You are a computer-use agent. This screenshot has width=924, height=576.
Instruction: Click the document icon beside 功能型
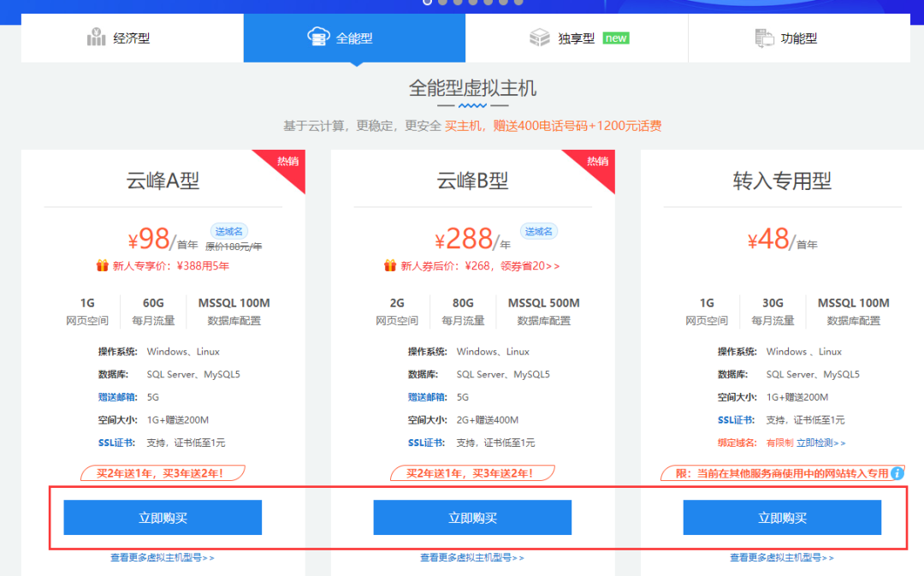(x=764, y=38)
